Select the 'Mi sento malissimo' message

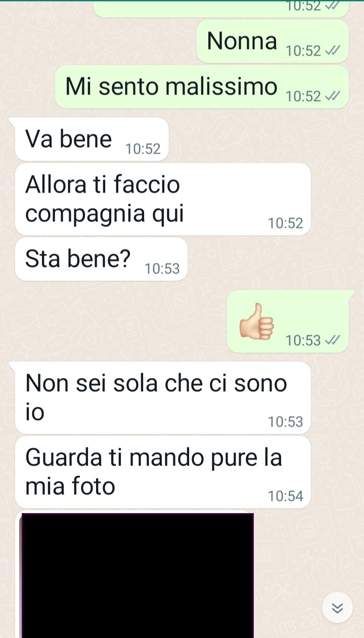pyautogui.click(x=202, y=87)
